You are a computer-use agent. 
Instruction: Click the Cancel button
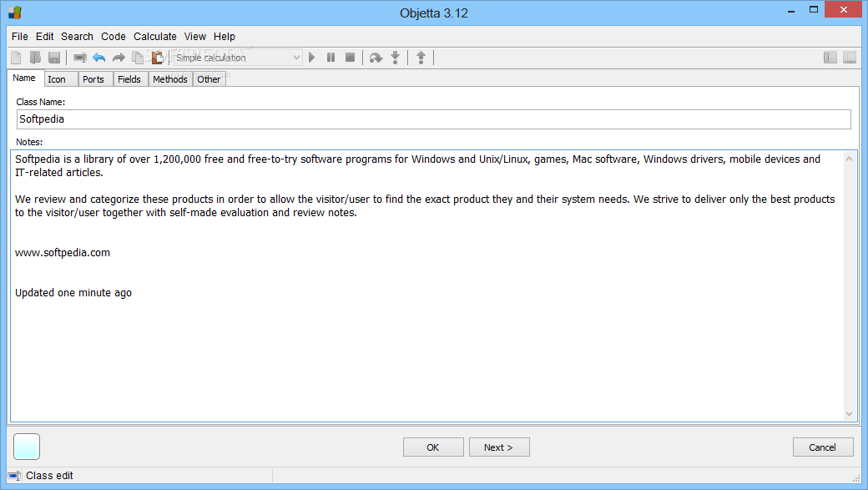point(823,447)
